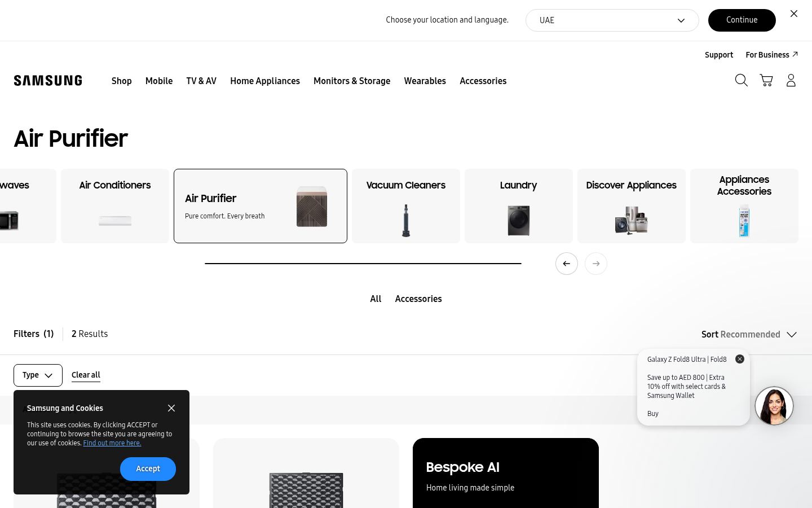Click the '2 Results' count text
This screenshot has width=812, height=508.
[x=90, y=334]
